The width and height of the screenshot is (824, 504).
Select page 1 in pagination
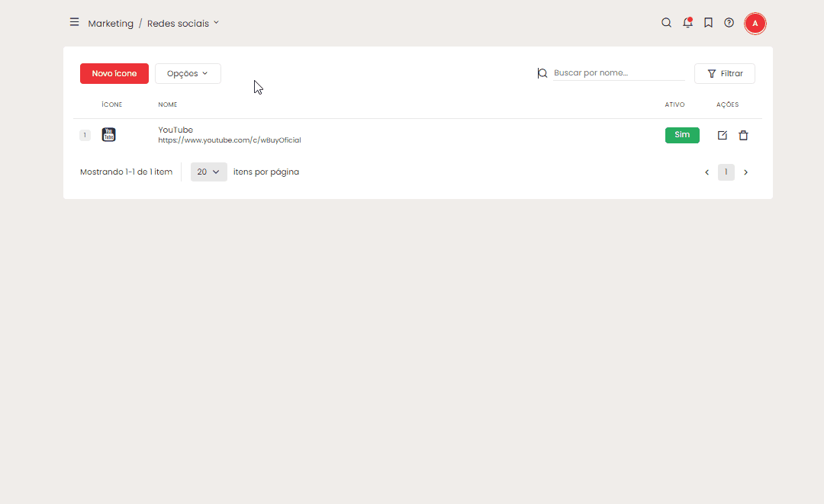point(726,172)
